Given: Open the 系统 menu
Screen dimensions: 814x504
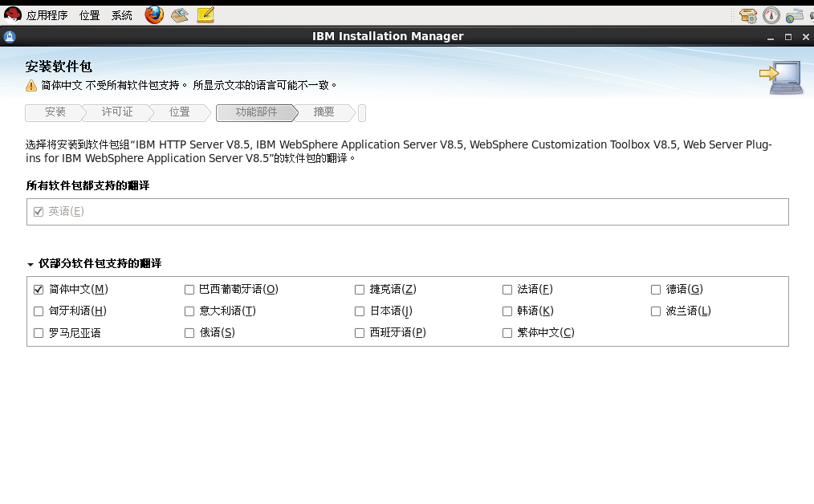Looking at the screenshot, I should 121,15.
